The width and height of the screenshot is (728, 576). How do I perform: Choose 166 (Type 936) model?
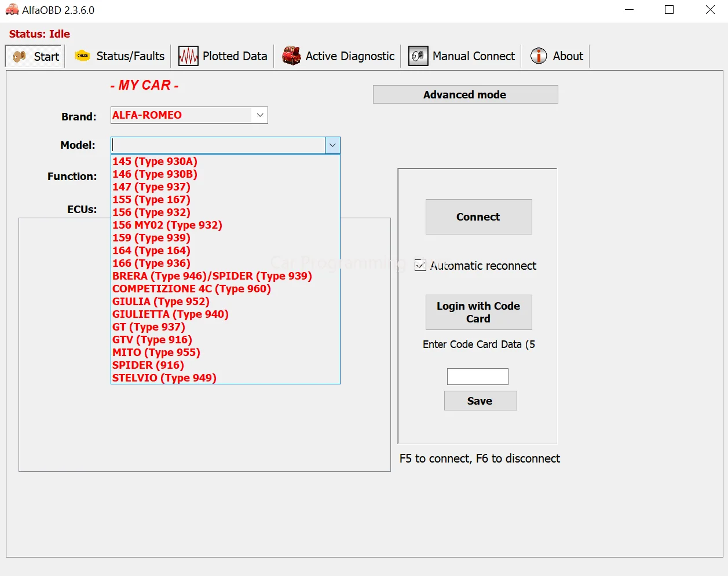click(225, 263)
